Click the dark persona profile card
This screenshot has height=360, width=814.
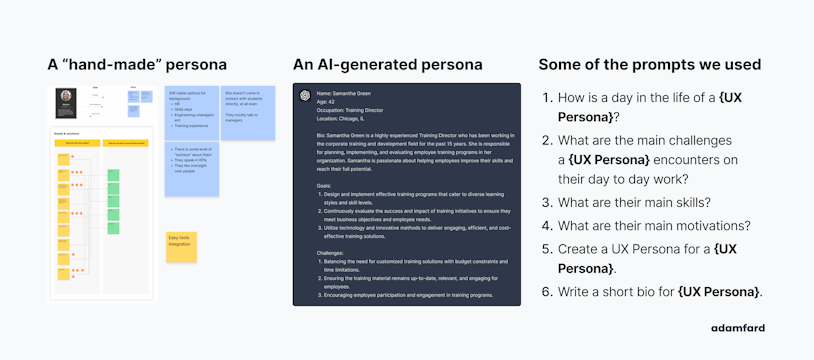(x=66, y=103)
